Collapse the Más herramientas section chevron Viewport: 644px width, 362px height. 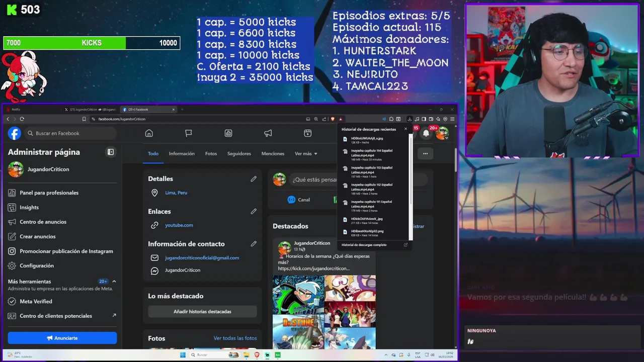coord(114,282)
